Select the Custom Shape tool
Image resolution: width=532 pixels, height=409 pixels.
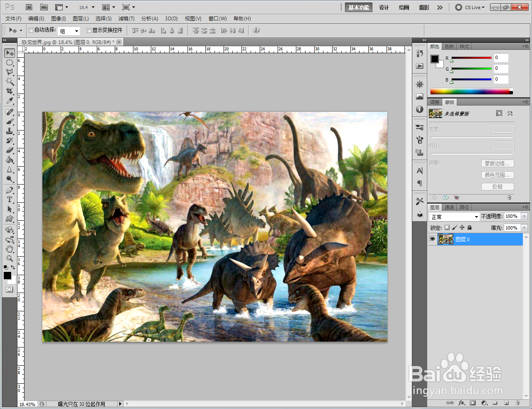tap(10, 219)
